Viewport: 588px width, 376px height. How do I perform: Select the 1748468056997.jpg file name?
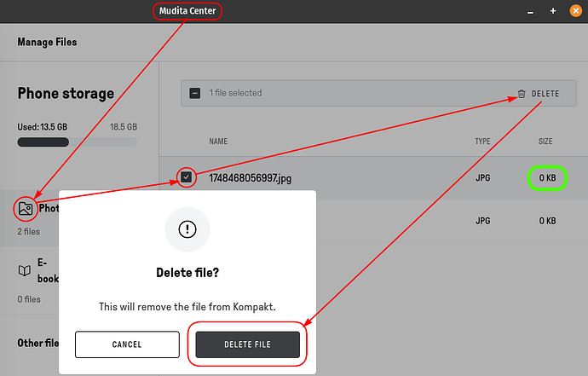[251, 178]
